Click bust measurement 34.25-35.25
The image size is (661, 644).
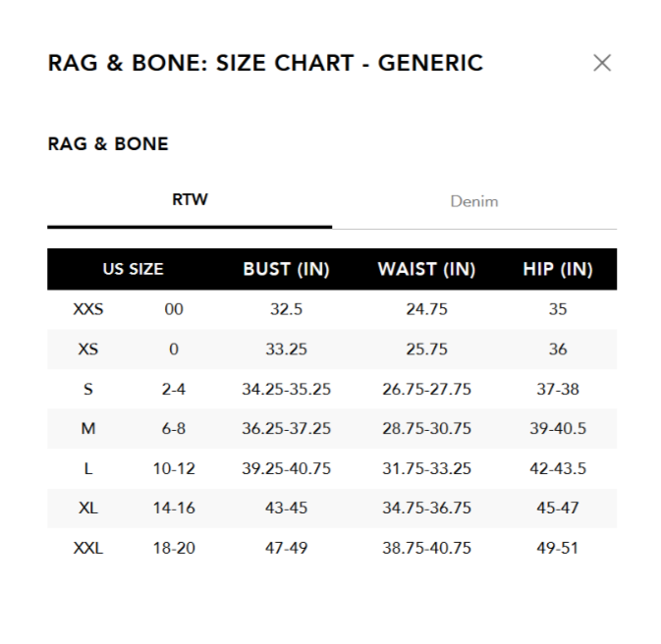286,390
